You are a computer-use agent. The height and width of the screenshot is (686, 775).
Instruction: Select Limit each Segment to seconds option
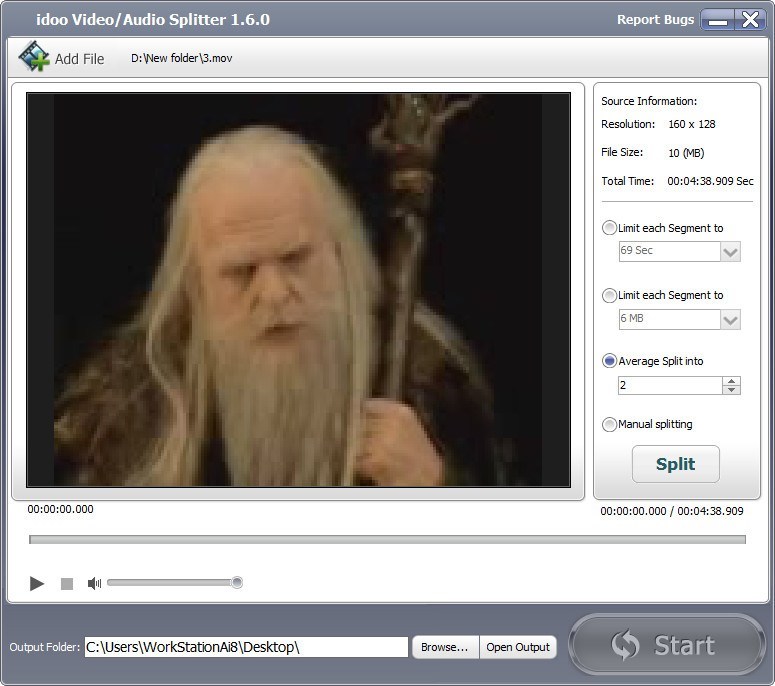click(609, 228)
